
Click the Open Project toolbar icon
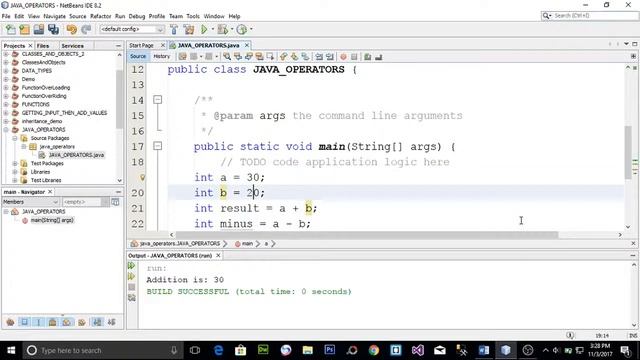pos(39,29)
